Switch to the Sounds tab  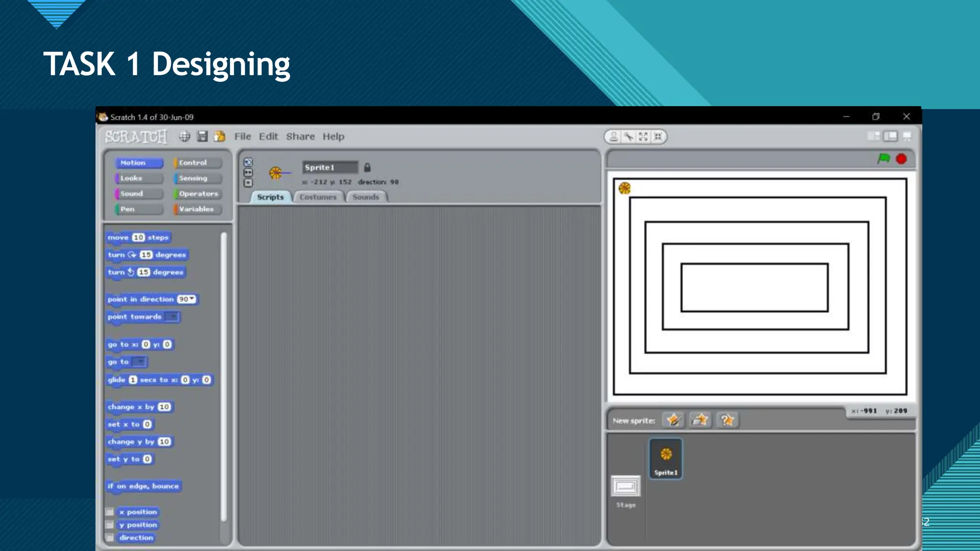pyautogui.click(x=366, y=197)
